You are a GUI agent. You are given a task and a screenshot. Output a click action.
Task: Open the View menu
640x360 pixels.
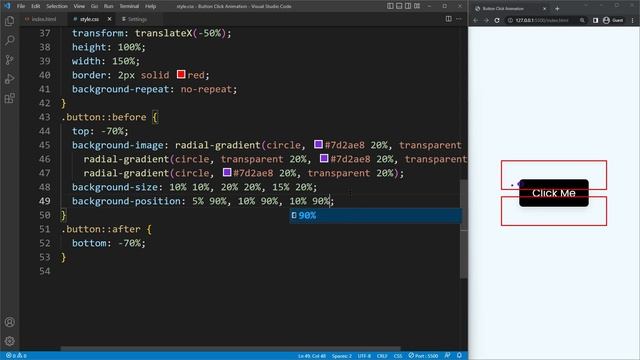(x=79, y=6)
